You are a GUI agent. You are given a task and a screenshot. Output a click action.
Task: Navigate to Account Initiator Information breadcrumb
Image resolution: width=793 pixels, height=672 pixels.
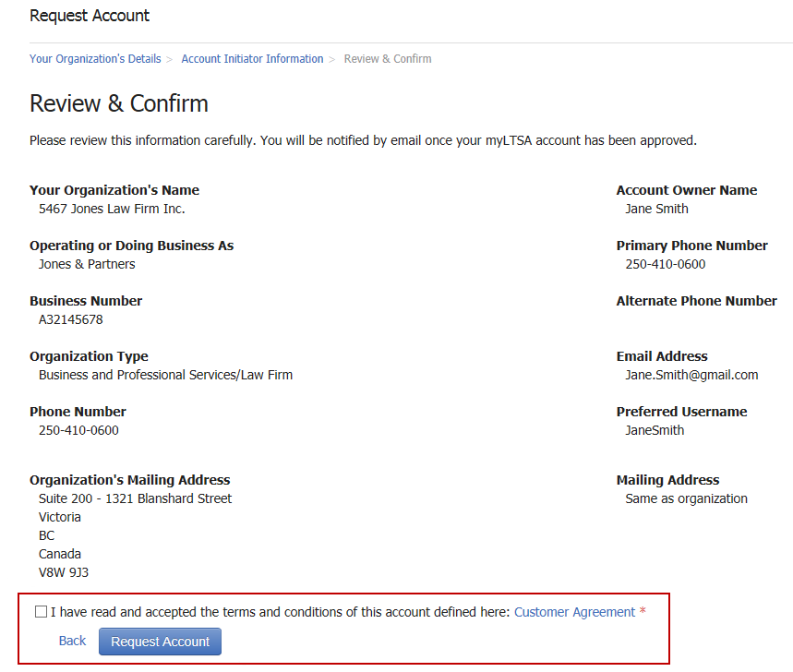[252, 59]
